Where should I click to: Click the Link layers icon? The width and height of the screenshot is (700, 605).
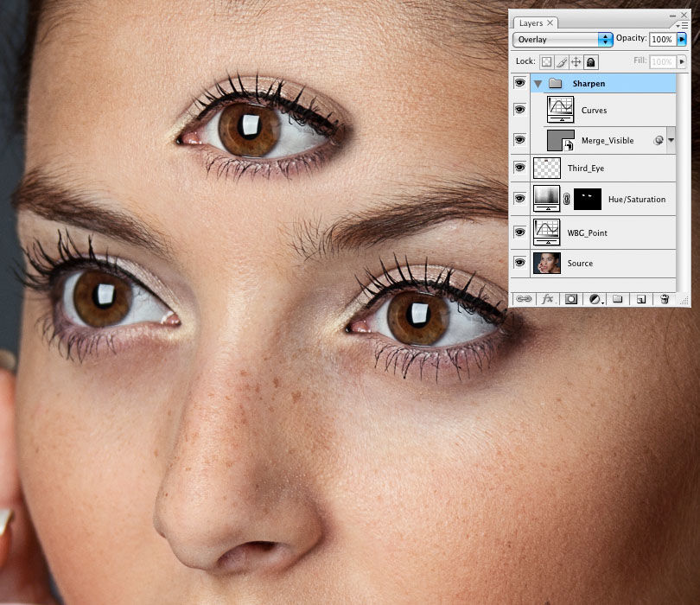tap(523, 299)
